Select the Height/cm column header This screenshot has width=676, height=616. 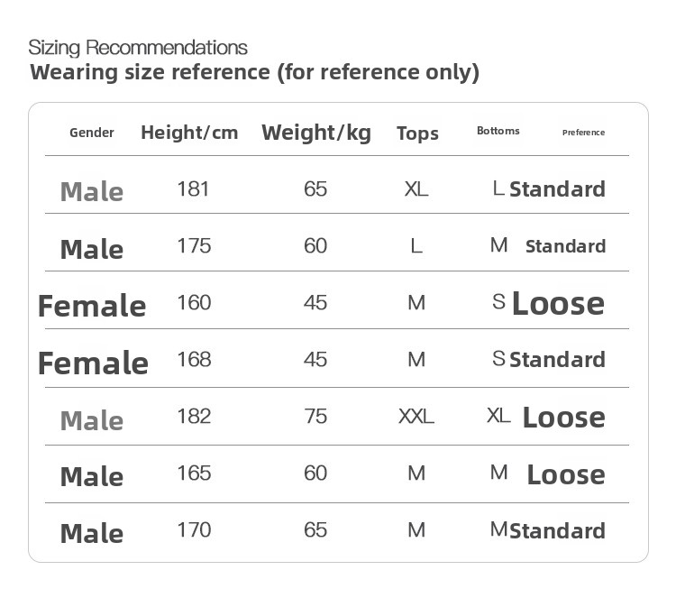[x=189, y=133]
